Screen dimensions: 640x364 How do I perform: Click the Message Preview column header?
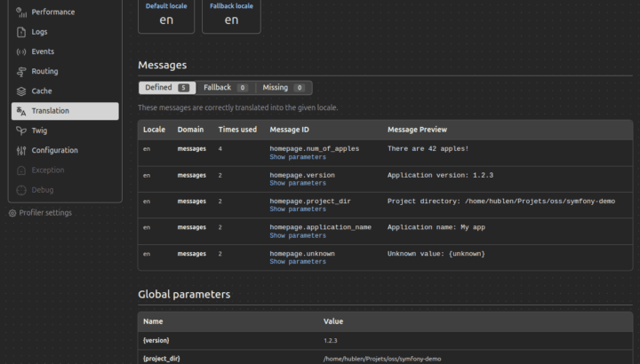(417, 130)
